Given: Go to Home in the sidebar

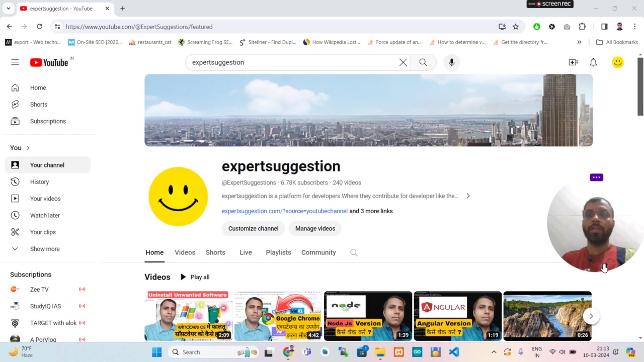Looking at the screenshot, I should tap(48, 87).
